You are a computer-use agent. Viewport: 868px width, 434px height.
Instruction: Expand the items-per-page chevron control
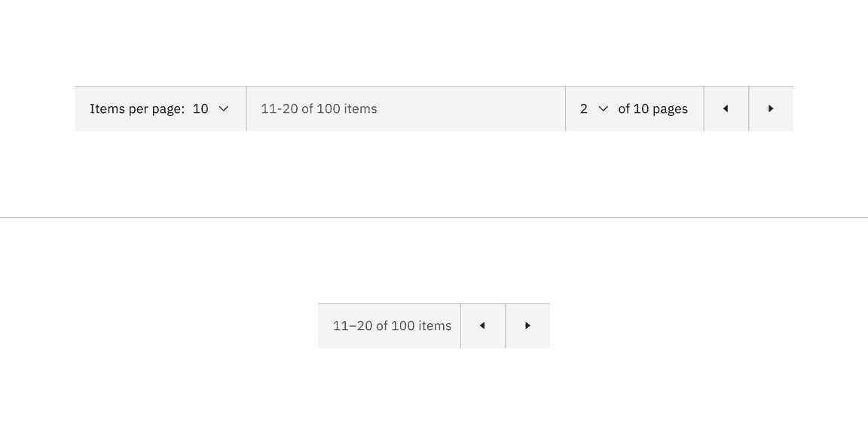tap(223, 108)
